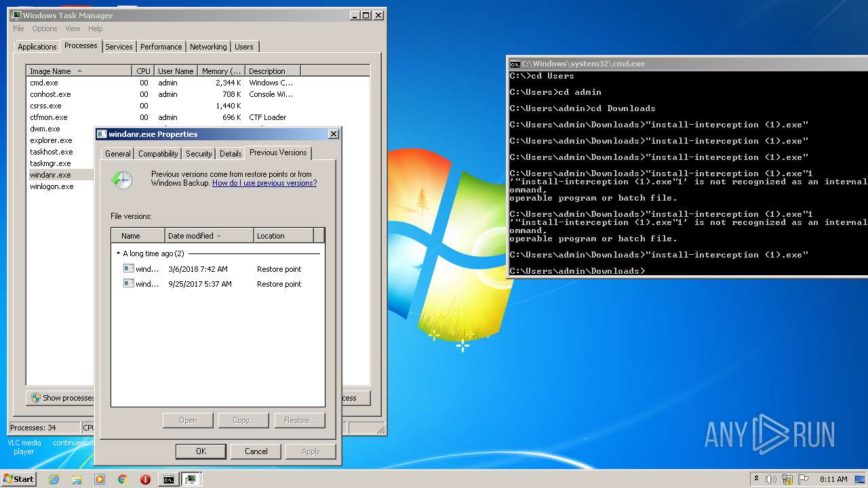Viewport: 868px width, 488px height.
Task: Select explorer.exe process row
Action: pos(60,140)
